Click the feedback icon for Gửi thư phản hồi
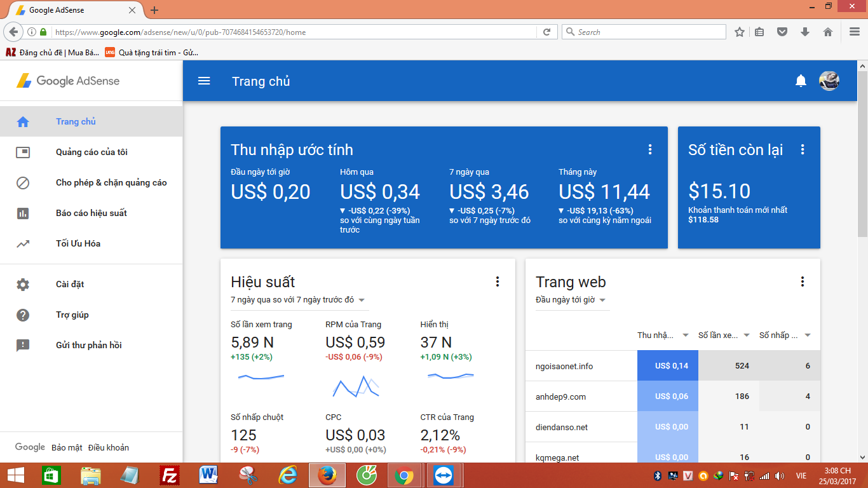 23,345
